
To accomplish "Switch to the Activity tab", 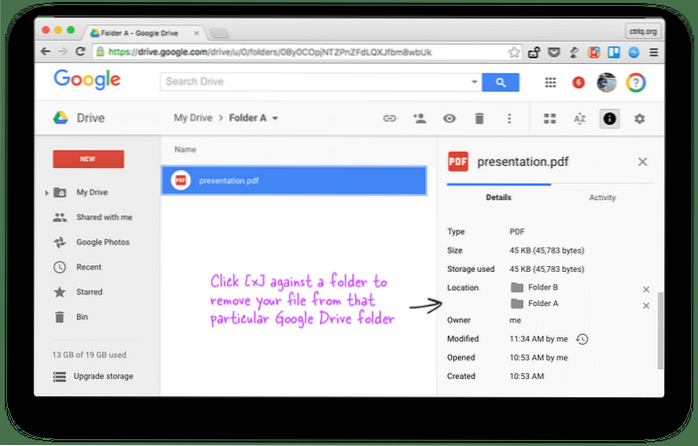I will coord(602,198).
